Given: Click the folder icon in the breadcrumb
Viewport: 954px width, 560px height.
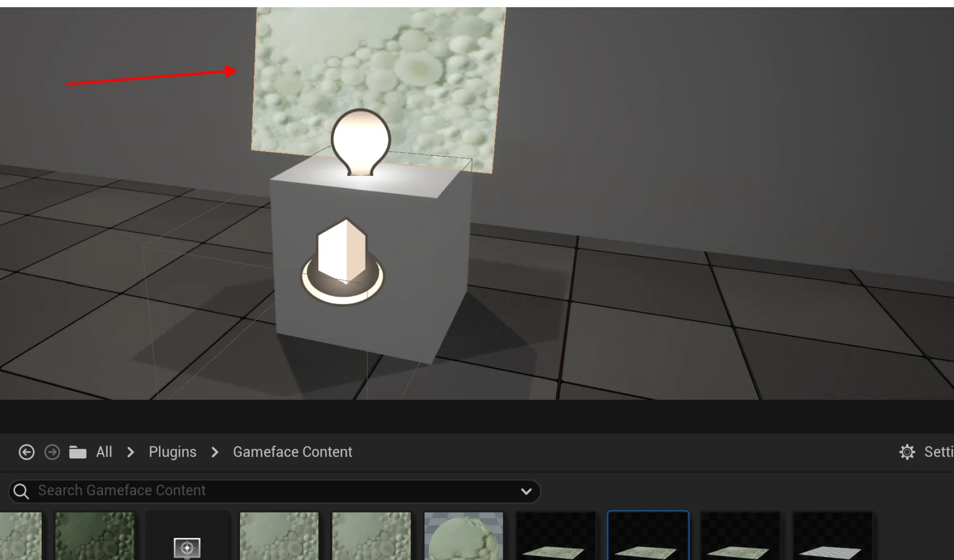Looking at the screenshot, I should [x=78, y=452].
